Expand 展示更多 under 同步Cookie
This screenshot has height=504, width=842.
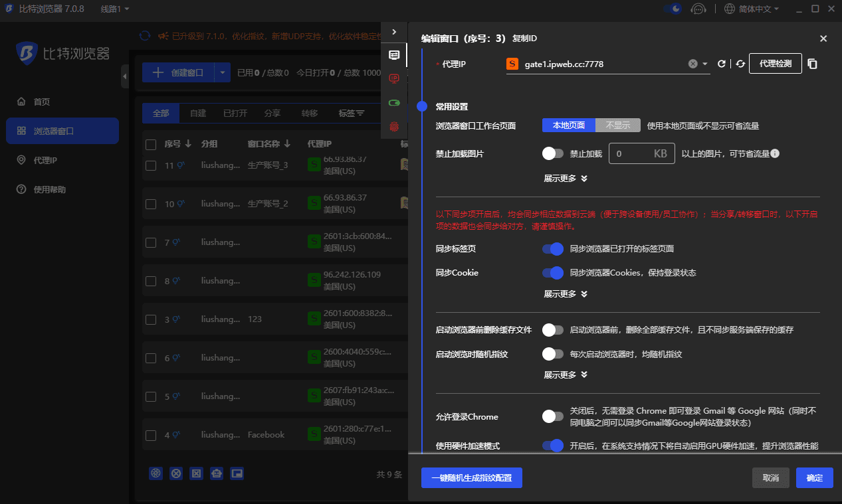566,294
